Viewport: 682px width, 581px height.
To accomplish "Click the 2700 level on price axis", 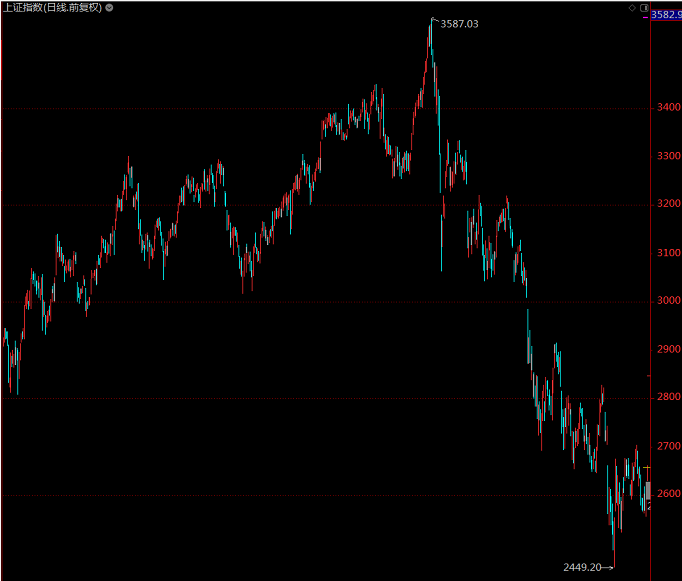I will point(667,447).
